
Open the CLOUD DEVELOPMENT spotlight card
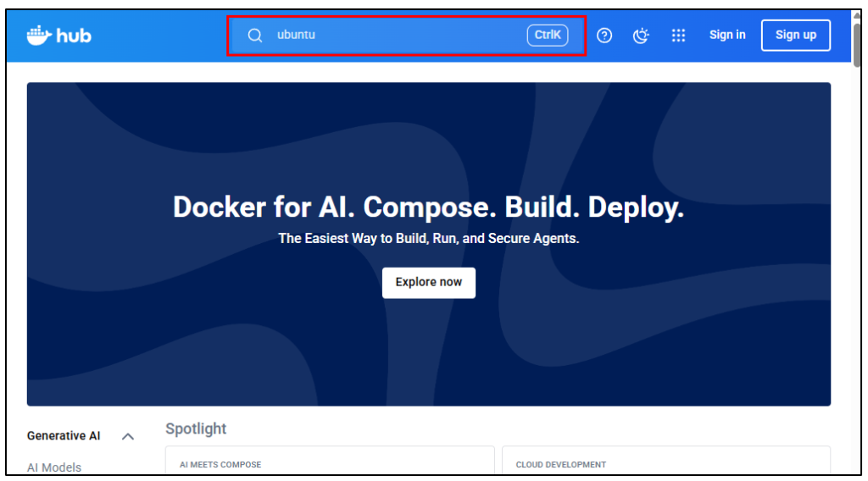tap(665, 463)
